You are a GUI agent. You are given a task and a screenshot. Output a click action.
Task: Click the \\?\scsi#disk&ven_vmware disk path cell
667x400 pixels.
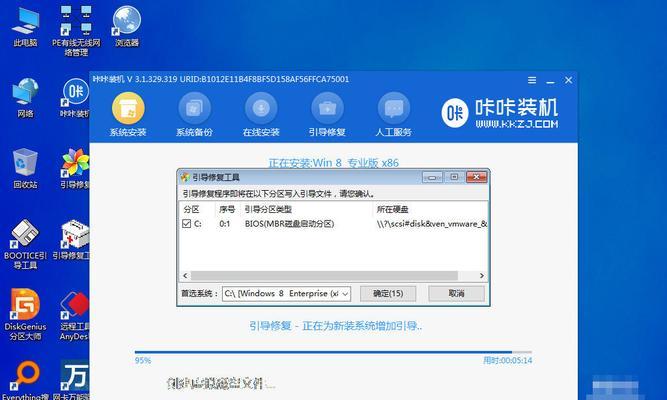[432, 224]
